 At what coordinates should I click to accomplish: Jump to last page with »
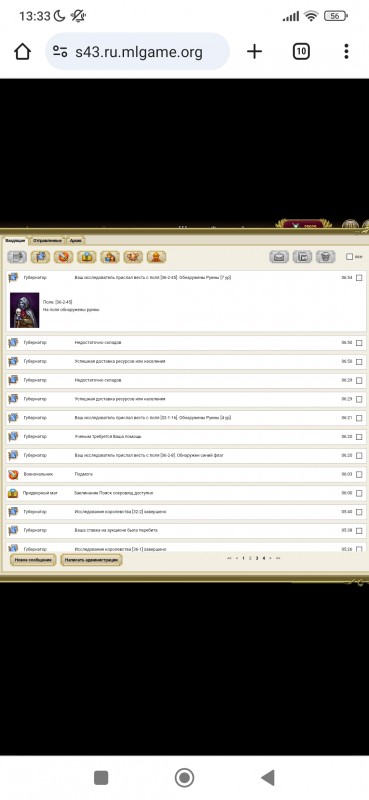[x=278, y=559]
